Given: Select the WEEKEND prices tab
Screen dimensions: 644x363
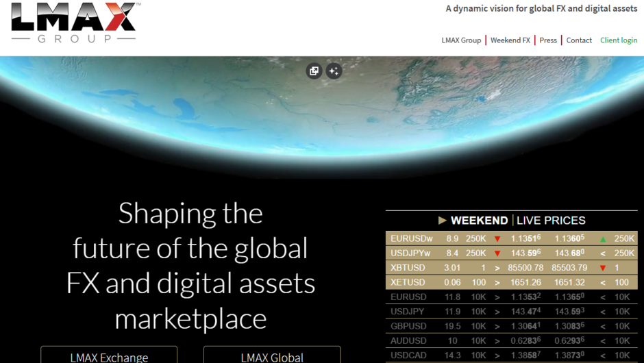Looking at the screenshot, I should click(x=480, y=221).
